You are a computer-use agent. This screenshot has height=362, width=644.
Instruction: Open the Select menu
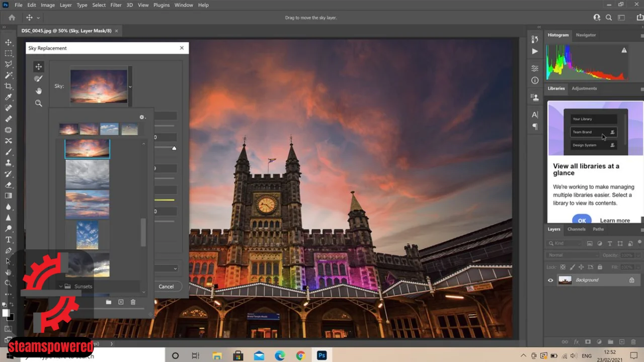99,5
